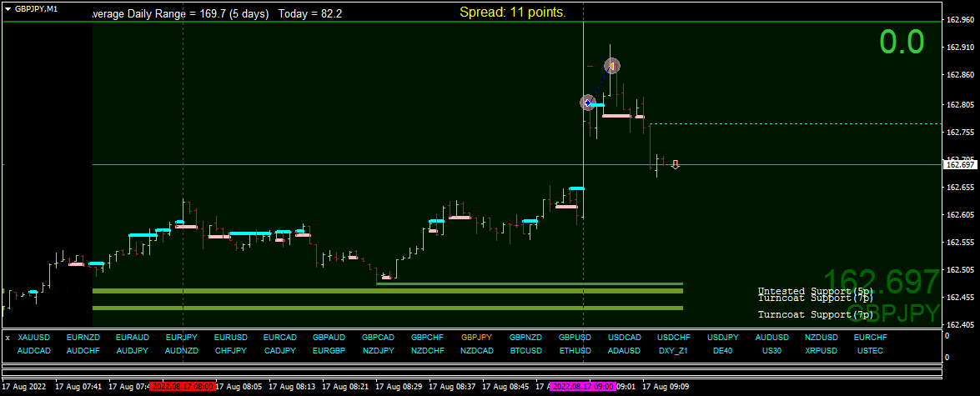980x396 pixels.
Task: Pick the ETHUSD crypto symbol
Action: pyautogui.click(x=575, y=350)
